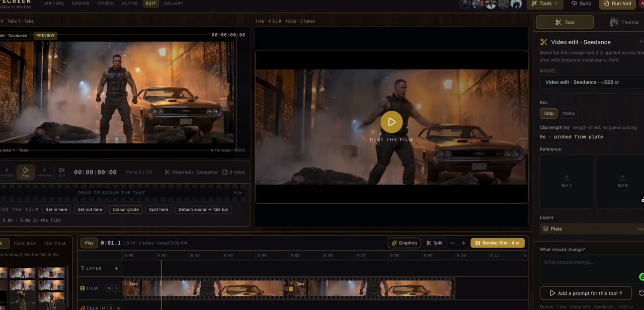
Task: Click the Split scissors button
Action: (x=434, y=243)
